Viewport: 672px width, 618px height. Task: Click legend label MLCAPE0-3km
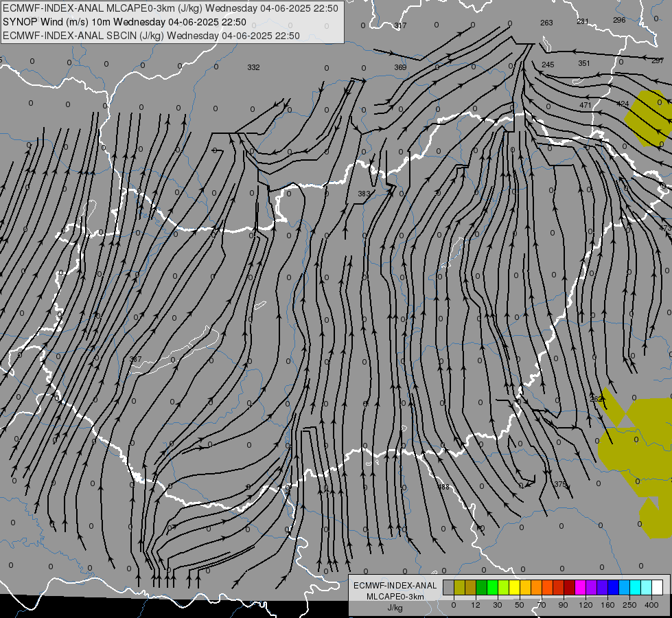[x=395, y=597]
